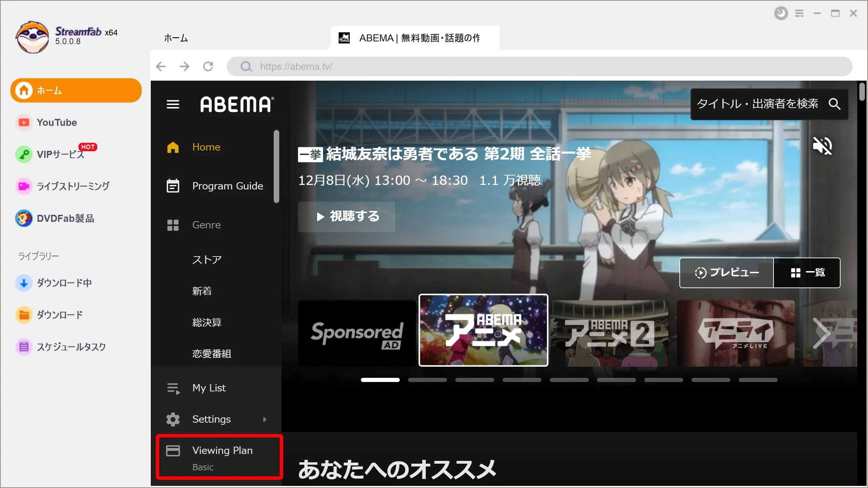This screenshot has width=868, height=488.
Task: Open the ダウンロード中 arrow icon
Action: [24, 283]
